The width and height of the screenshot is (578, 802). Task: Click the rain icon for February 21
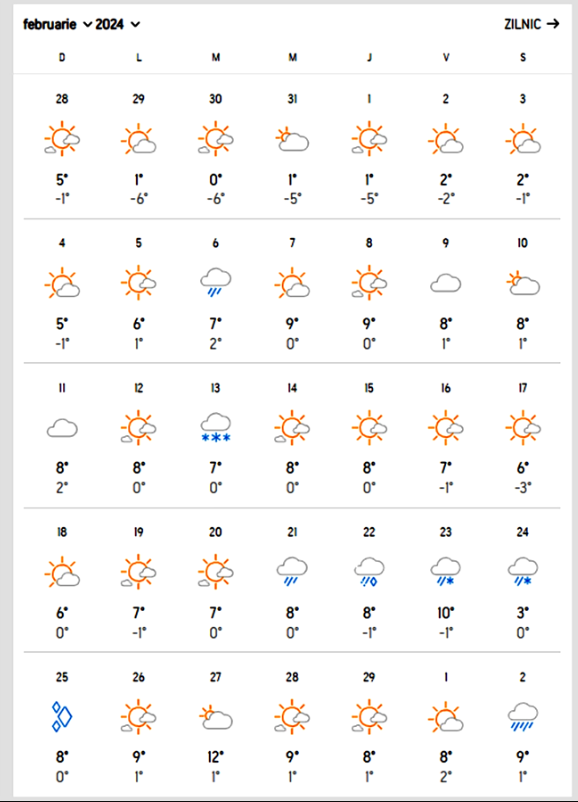tap(292, 572)
